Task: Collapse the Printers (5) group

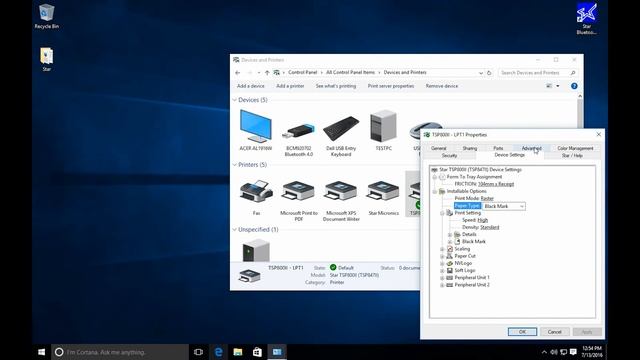Action: coord(235,165)
